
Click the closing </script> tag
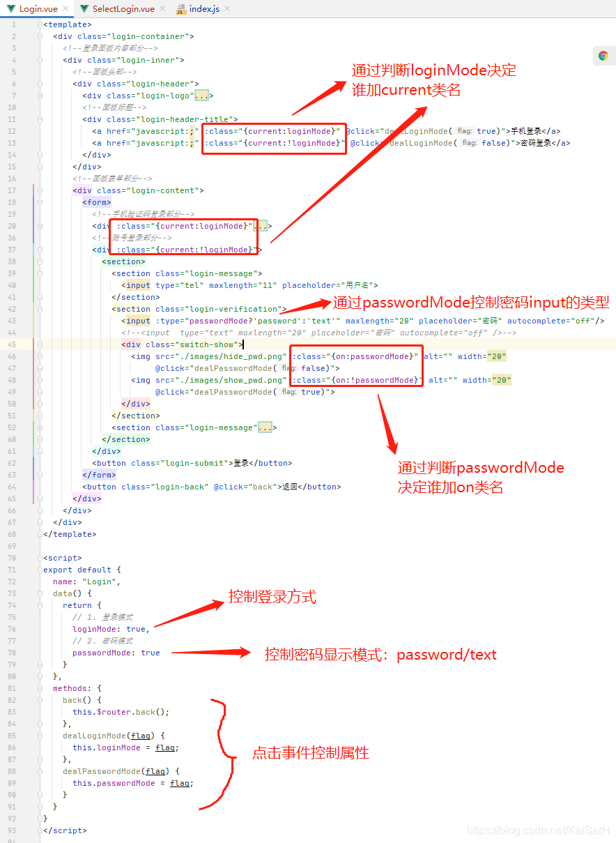click(x=65, y=830)
